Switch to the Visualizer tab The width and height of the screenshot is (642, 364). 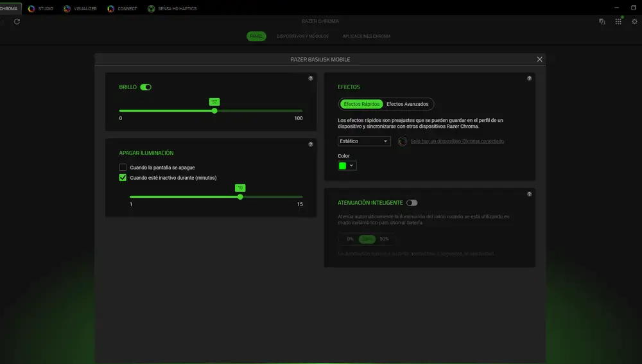(80, 8)
